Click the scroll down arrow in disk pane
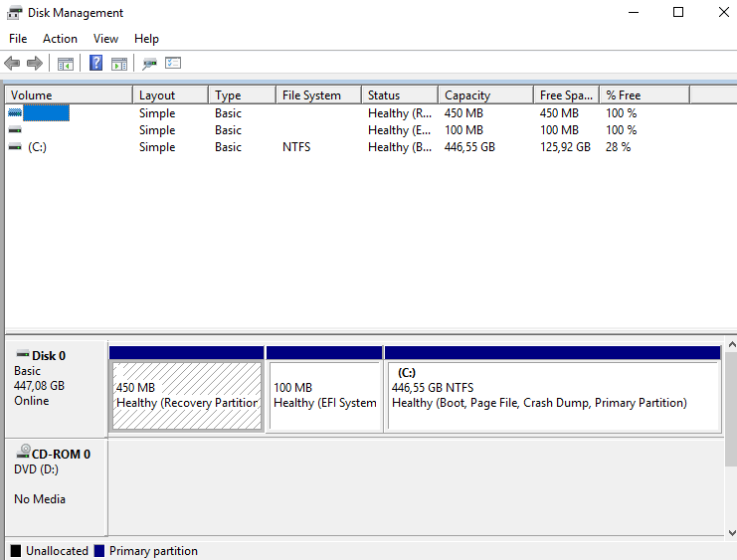737x560 pixels. (731, 533)
